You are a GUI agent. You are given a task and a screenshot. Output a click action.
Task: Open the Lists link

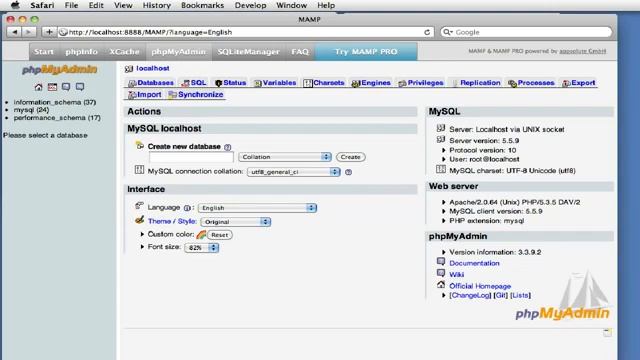(x=520, y=296)
